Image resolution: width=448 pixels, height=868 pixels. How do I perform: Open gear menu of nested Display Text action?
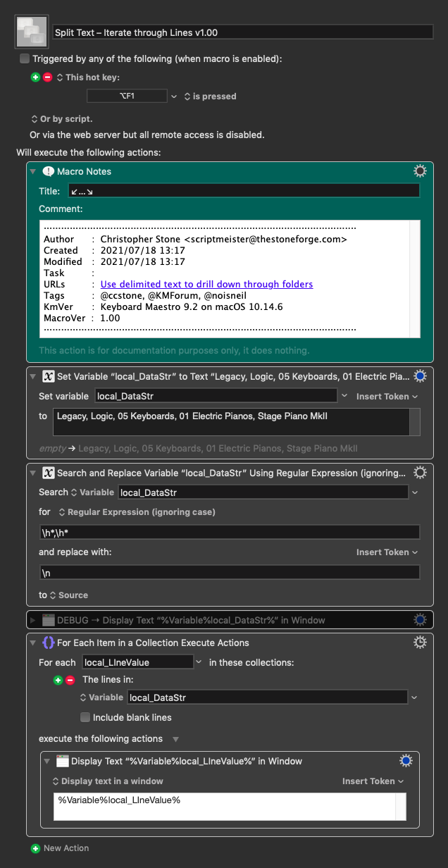click(406, 761)
